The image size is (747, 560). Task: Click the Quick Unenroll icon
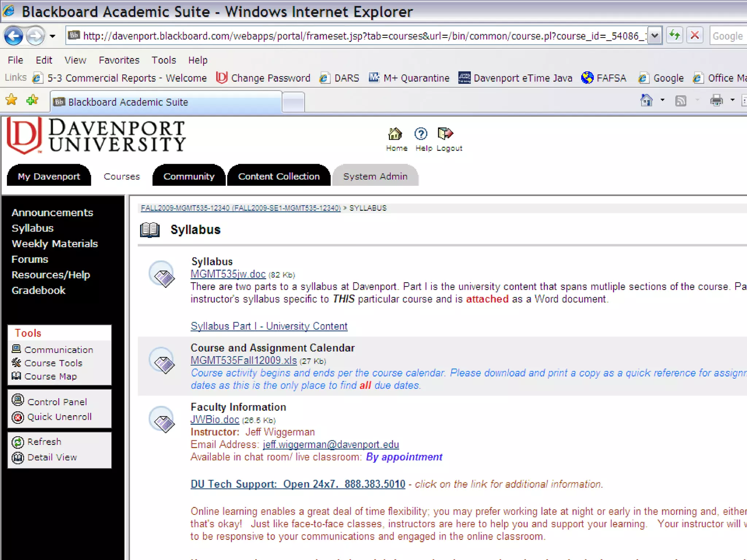[18, 417]
